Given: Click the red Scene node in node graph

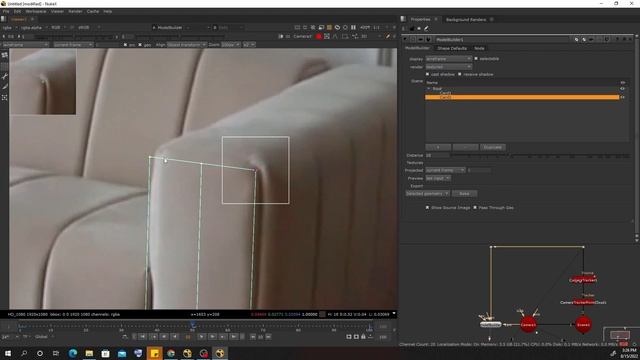Looking at the screenshot, I should click(583, 324).
